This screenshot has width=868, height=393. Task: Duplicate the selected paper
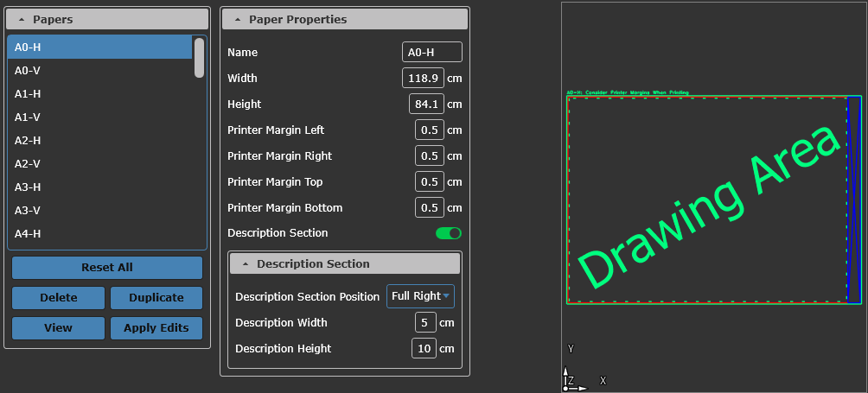click(156, 298)
